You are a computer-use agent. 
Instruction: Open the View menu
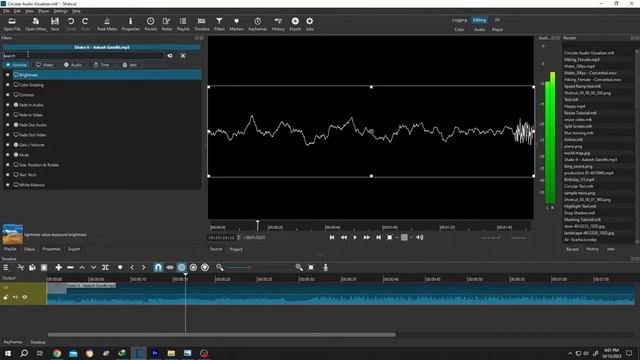(29, 11)
